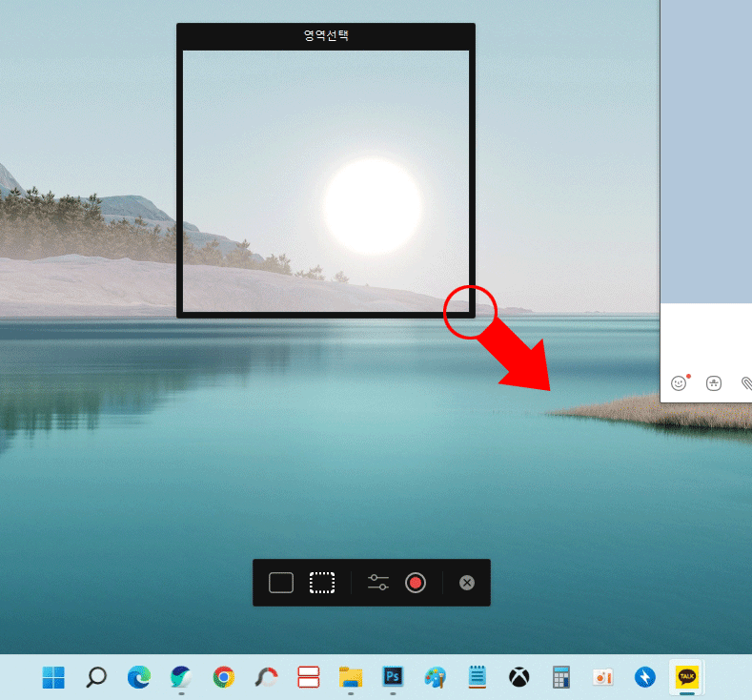Open Notepad from the taskbar
752x700 pixels.
click(x=478, y=677)
